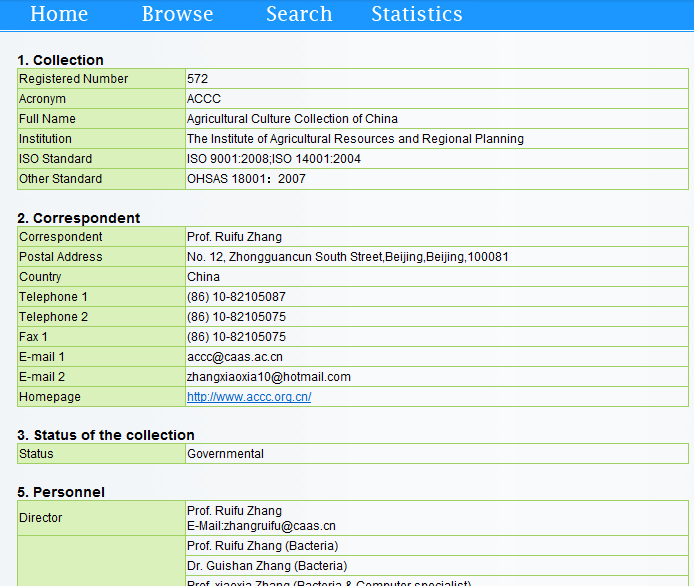Click the 'OHSAS 18001: 2007' value
The image size is (694, 586).
point(247,179)
